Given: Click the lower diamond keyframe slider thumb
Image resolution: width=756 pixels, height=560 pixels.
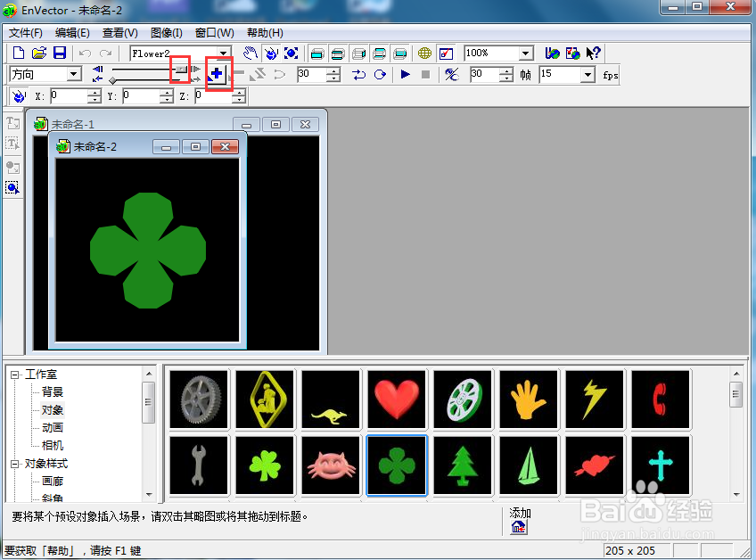Looking at the screenshot, I should point(112,81).
